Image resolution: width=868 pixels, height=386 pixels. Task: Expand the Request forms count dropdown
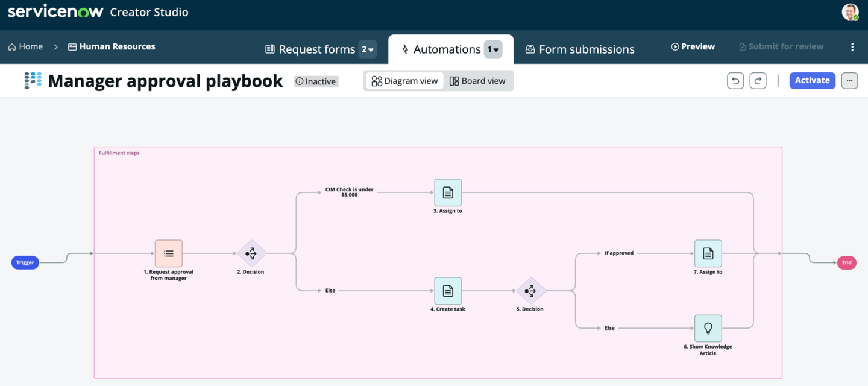pyautogui.click(x=368, y=49)
